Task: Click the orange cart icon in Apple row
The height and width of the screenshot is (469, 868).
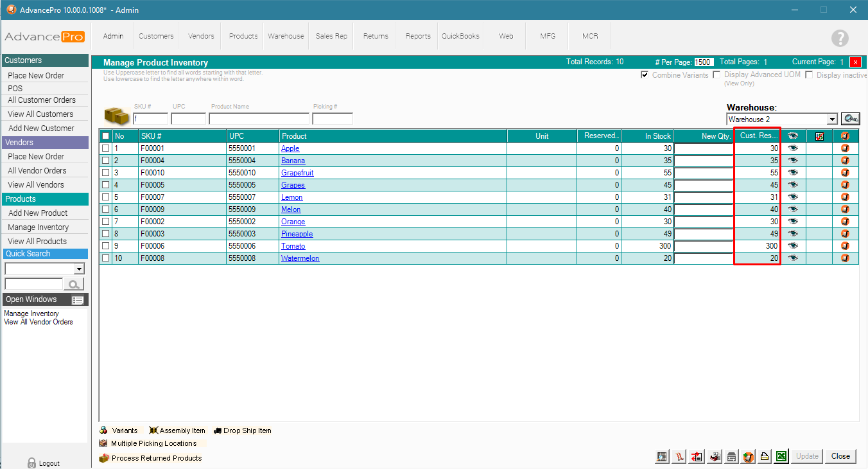Action: pos(845,148)
